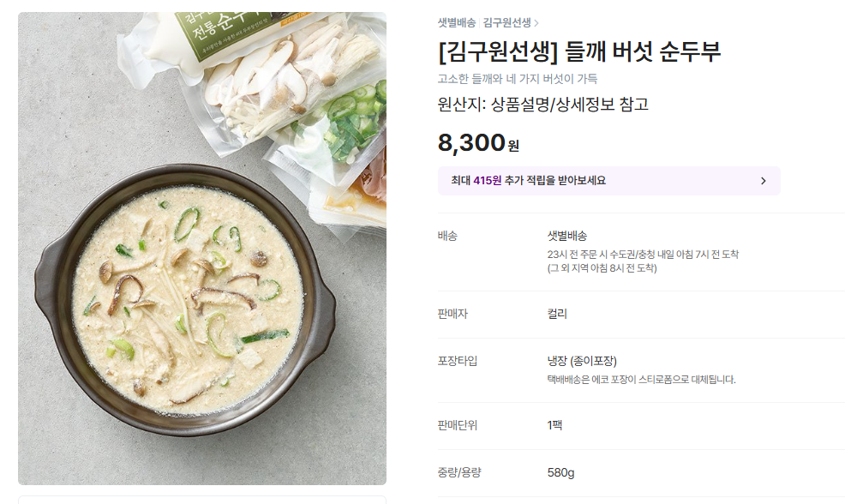Image resolution: width=845 pixels, height=504 pixels.
Task: Click the chevron beside 김구원선생 brand
Action: point(536,23)
